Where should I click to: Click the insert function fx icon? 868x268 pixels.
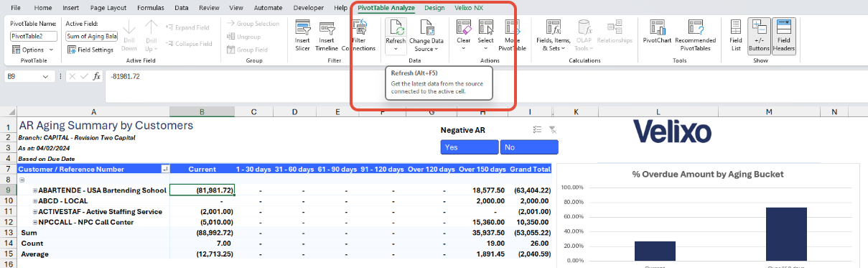[97, 76]
